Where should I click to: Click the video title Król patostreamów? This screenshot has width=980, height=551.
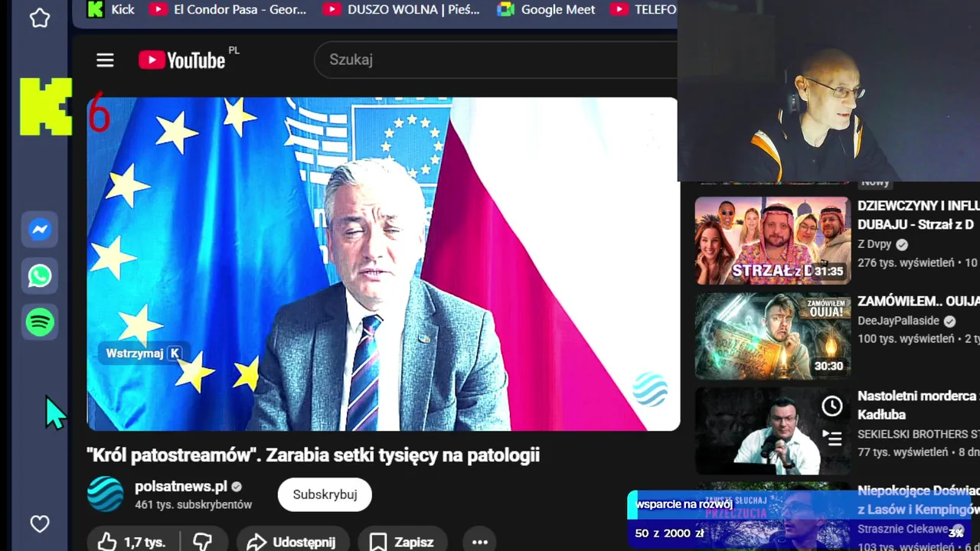coord(313,455)
